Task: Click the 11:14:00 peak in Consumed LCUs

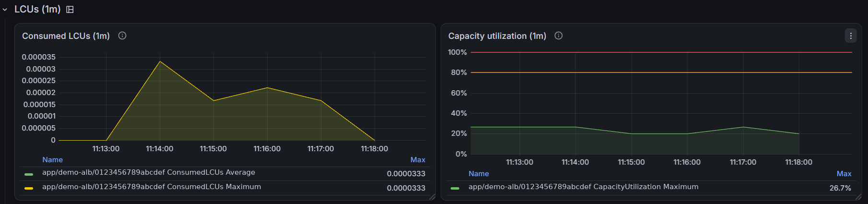Action: click(x=160, y=61)
